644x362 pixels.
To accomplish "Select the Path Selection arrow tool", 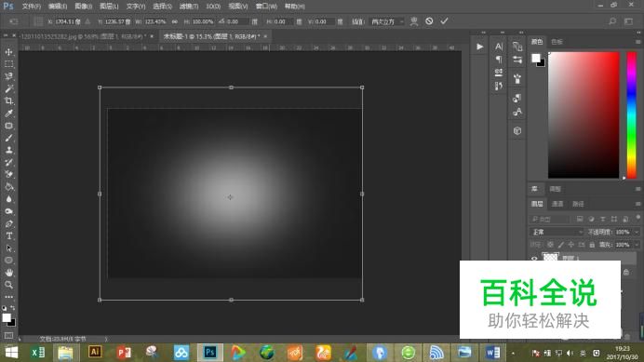I will point(8,248).
